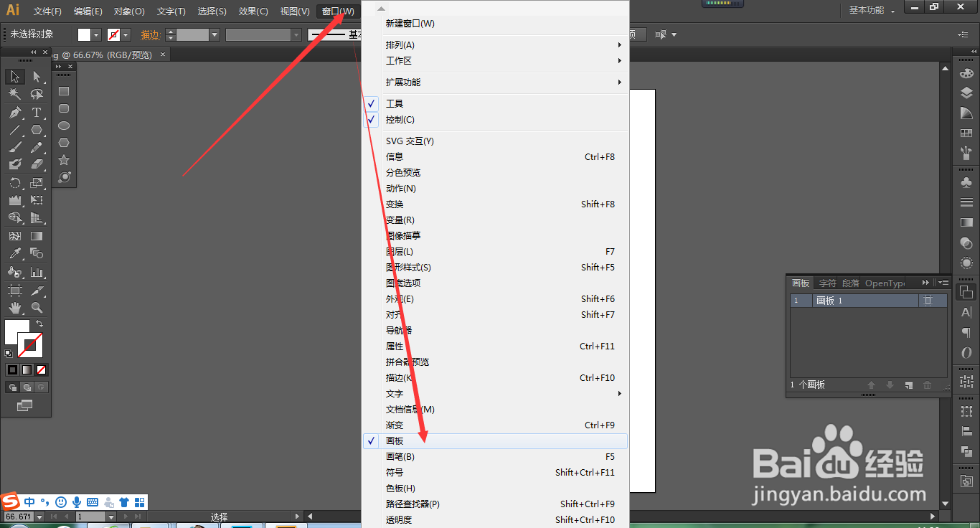Pick the Star shape tool in flyout panel
This screenshot has height=528, width=980.
[x=64, y=160]
